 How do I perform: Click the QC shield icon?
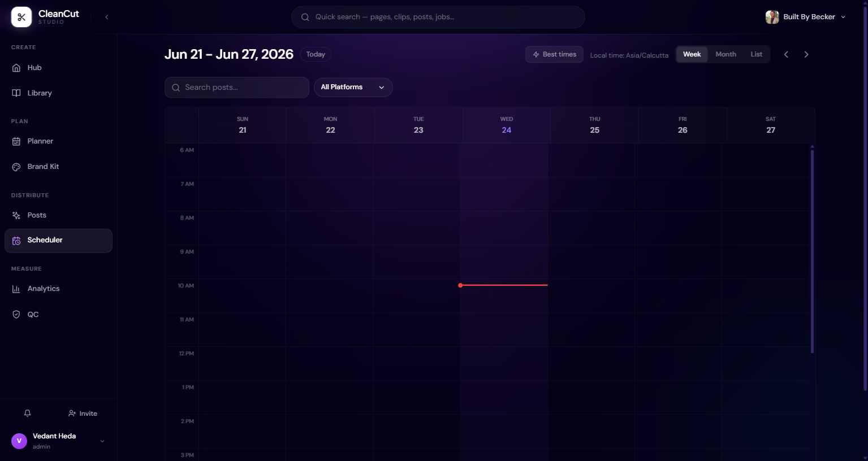(x=16, y=315)
